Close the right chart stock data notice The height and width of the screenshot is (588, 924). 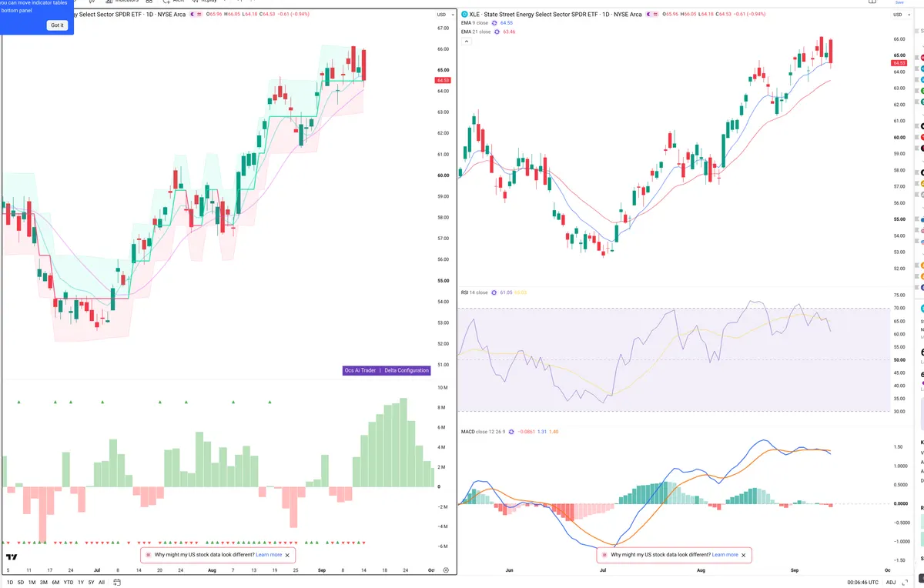(743, 555)
